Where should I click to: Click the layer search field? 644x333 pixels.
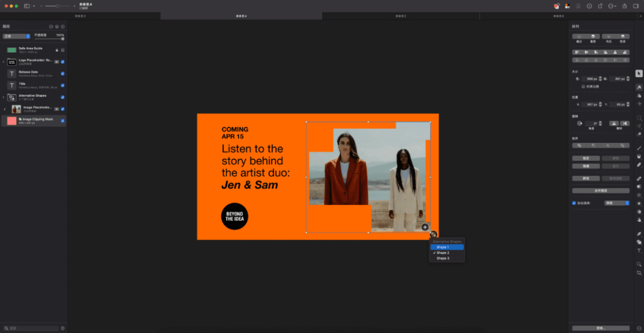coord(31,328)
